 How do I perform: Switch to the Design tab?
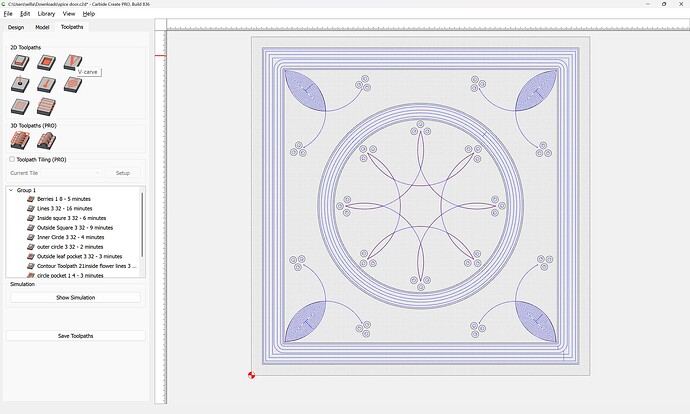point(16,27)
